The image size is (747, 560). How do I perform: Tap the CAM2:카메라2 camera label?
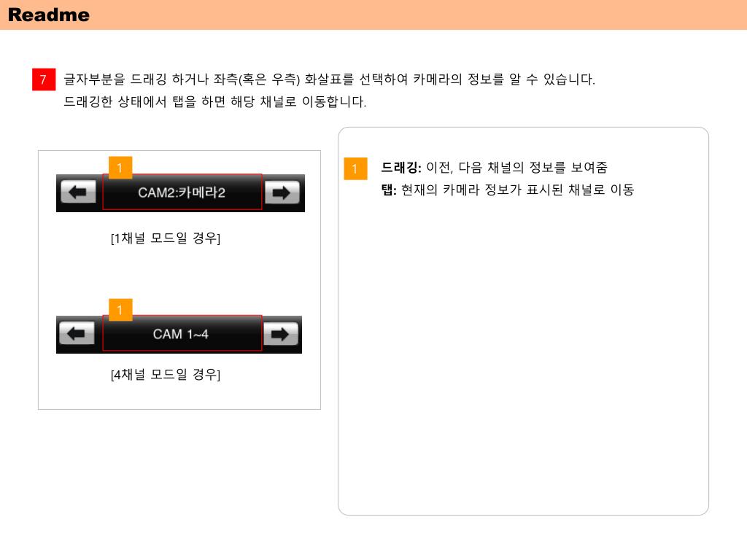182,192
